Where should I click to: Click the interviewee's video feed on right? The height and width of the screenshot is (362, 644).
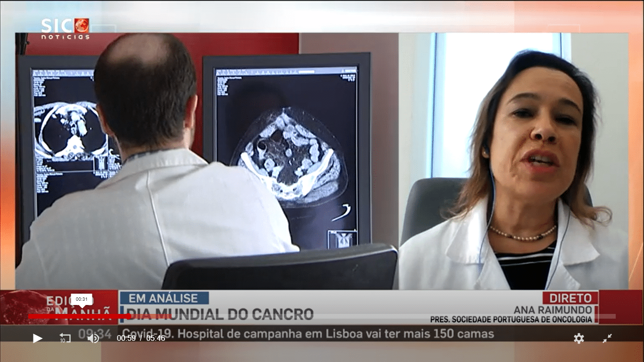pyautogui.click(x=514, y=160)
